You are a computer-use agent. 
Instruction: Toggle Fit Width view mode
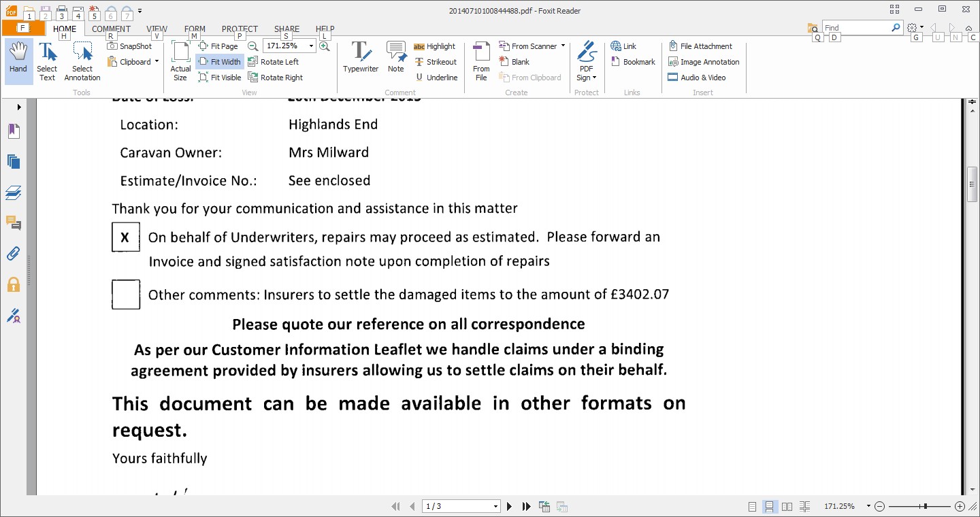219,62
